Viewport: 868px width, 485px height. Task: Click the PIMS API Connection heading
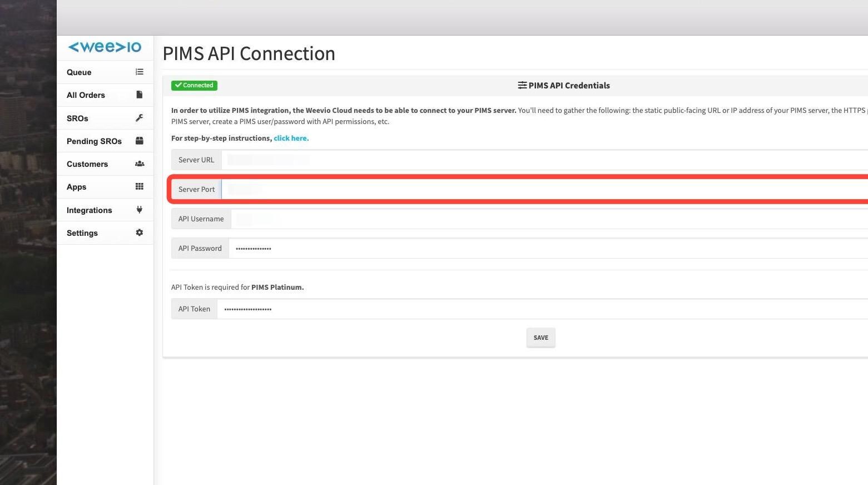(x=249, y=53)
